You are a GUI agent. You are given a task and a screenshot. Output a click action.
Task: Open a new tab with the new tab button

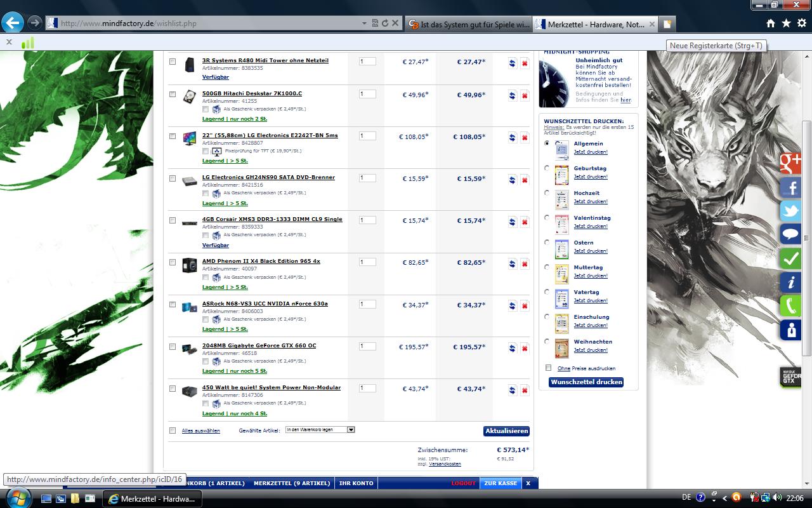click(x=667, y=24)
